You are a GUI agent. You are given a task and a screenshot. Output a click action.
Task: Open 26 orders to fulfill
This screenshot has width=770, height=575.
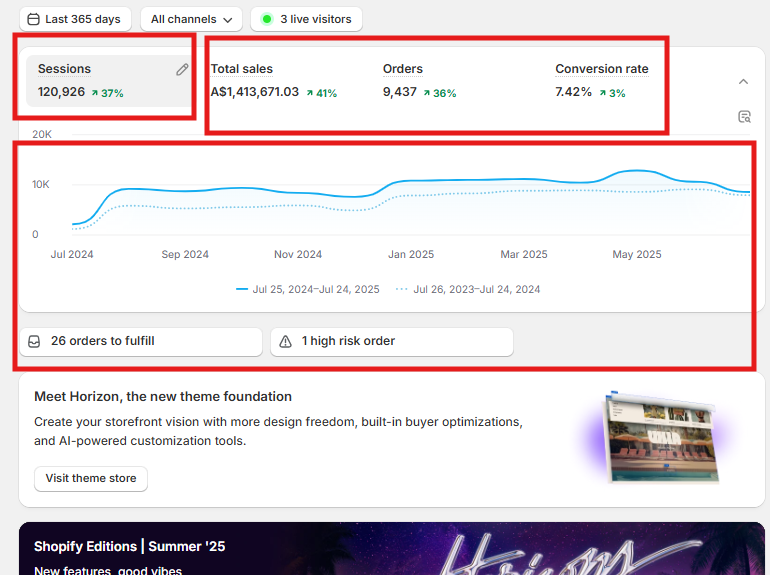pyautogui.click(x=141, y=341)
